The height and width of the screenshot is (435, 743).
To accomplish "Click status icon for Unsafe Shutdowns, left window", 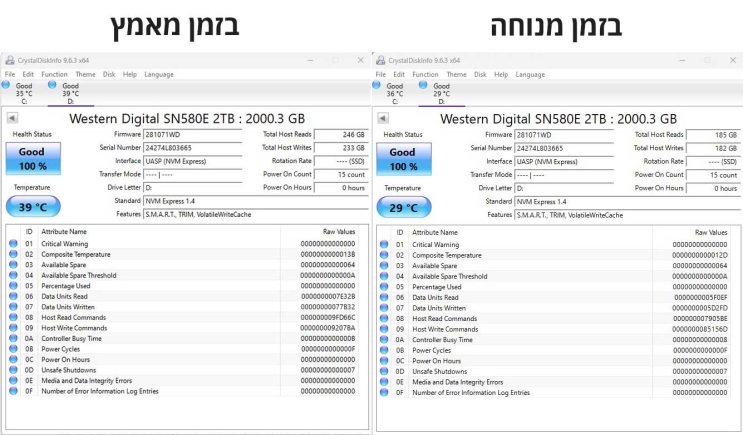I will 13,370.
